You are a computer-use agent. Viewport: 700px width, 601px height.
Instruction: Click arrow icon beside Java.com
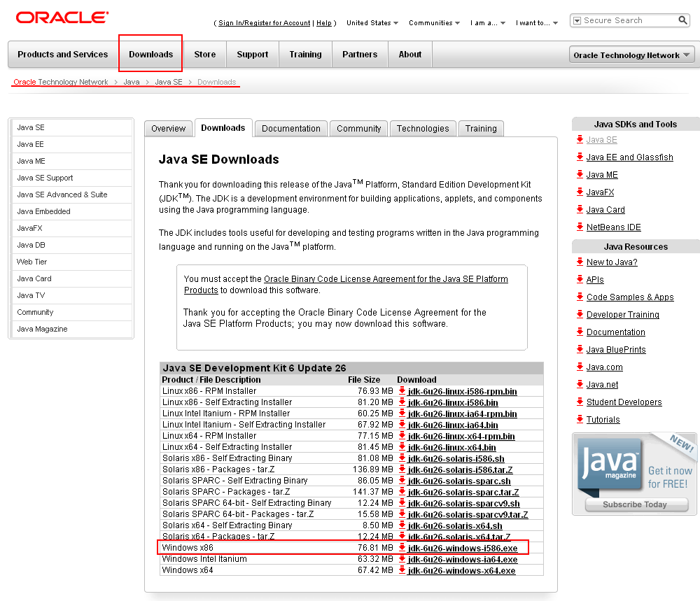click(x=580, y=367)
